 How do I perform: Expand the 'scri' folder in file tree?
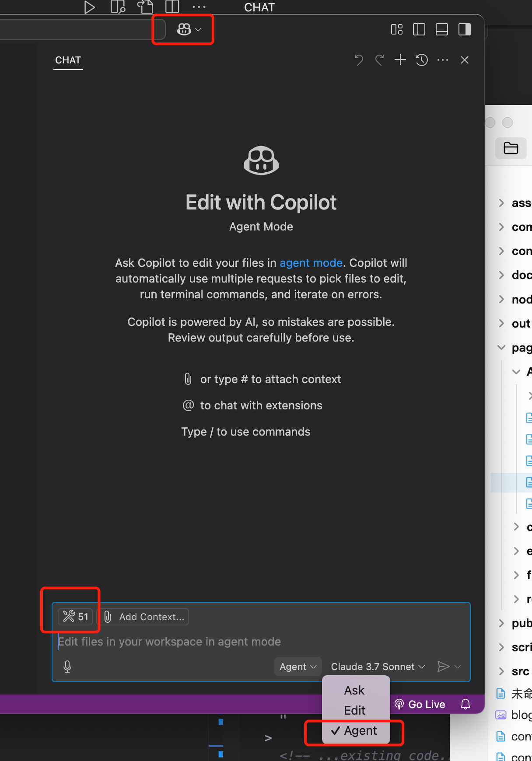(502, 647)
